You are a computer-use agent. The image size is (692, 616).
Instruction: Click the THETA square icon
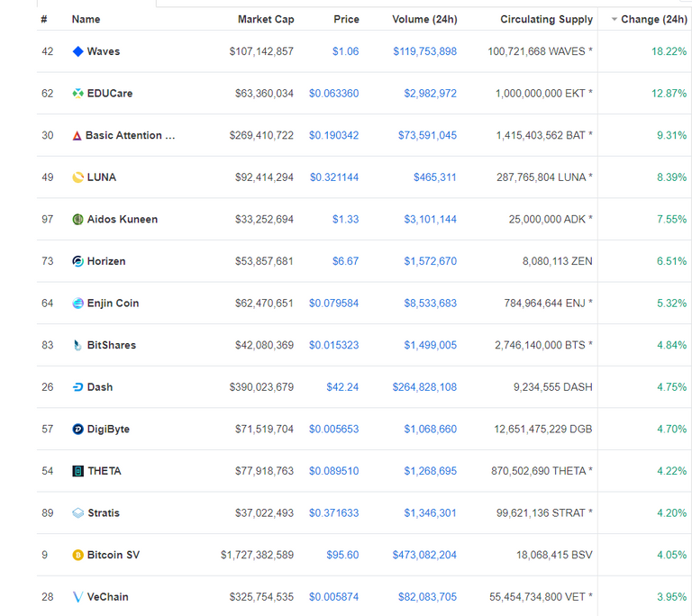tap(77, 471)
